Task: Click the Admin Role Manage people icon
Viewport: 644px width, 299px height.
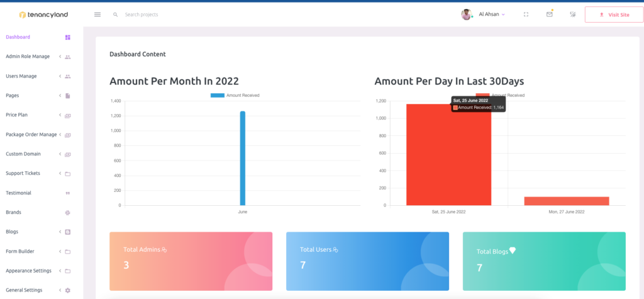Action: 68,57
